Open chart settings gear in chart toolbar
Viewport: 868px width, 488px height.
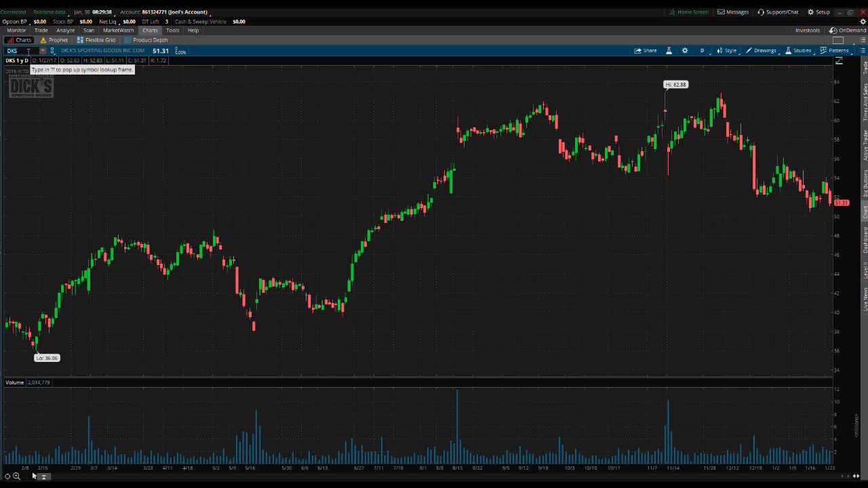(685, 51)
